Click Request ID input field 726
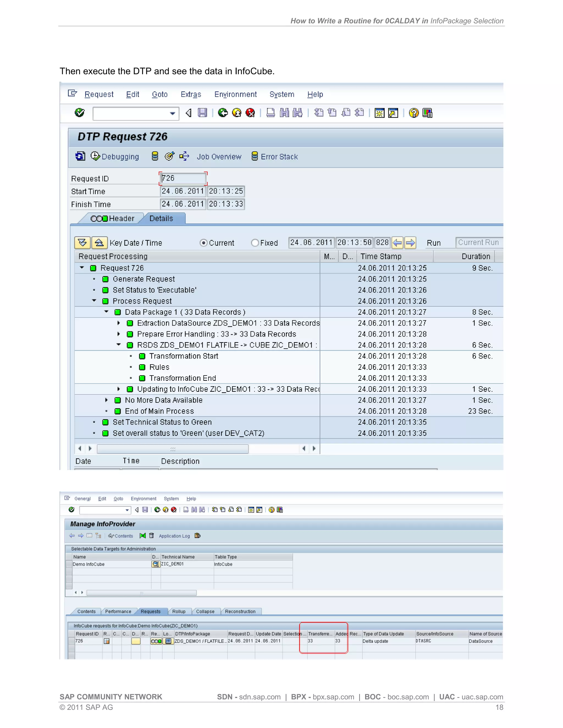563x728 pixels. [x=183, y=178]
